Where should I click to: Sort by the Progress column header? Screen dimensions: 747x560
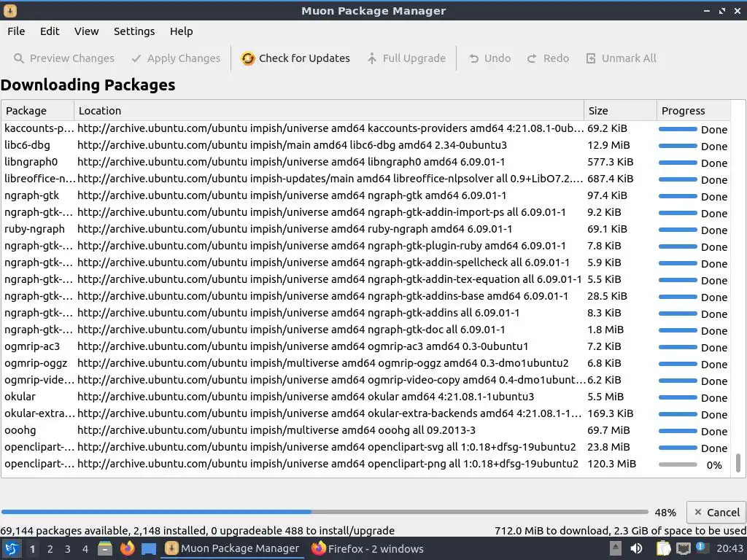pos(694,111)
